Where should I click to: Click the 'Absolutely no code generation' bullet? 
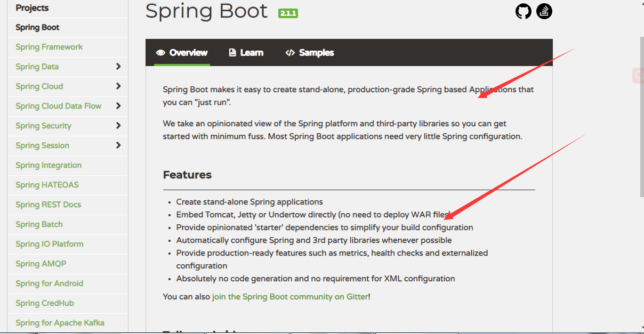316,279
